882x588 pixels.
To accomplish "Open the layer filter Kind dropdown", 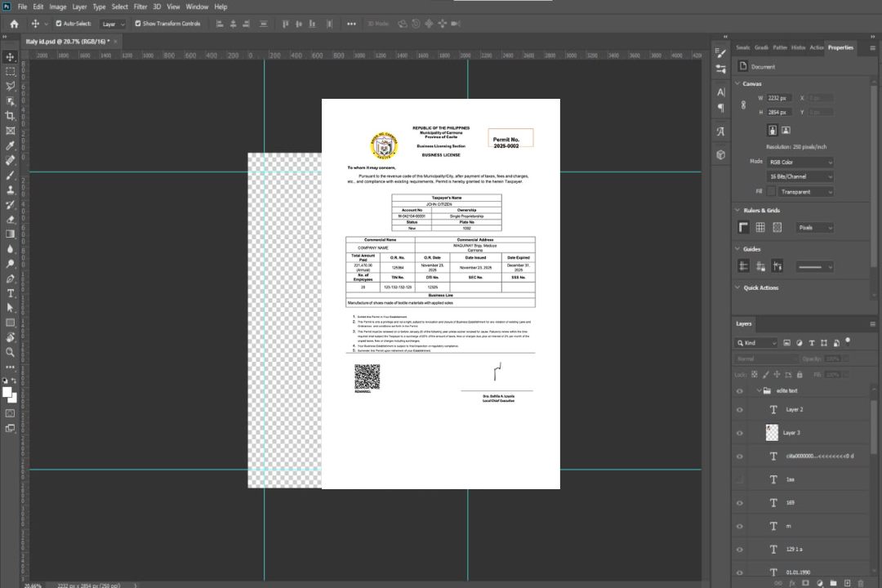I will click(x=756, y=343).
